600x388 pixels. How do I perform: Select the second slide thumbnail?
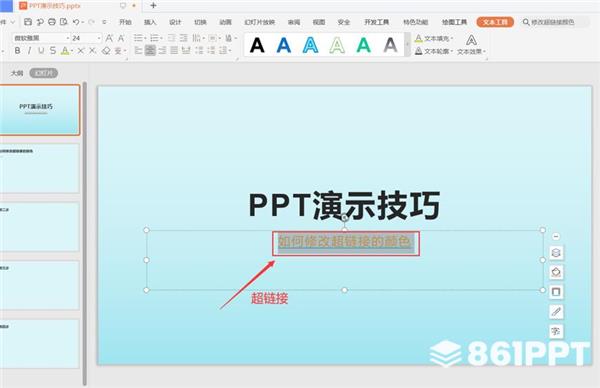(x=39, y=168)
